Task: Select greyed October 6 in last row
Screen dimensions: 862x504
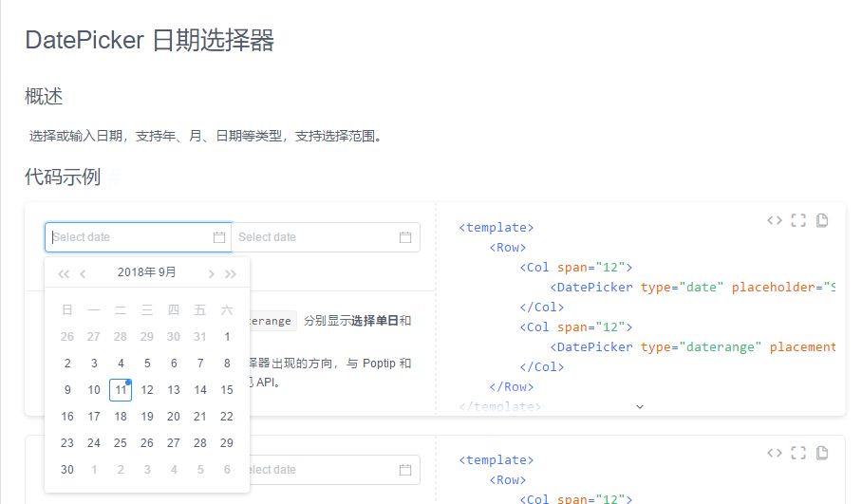Action: (227, 470)
